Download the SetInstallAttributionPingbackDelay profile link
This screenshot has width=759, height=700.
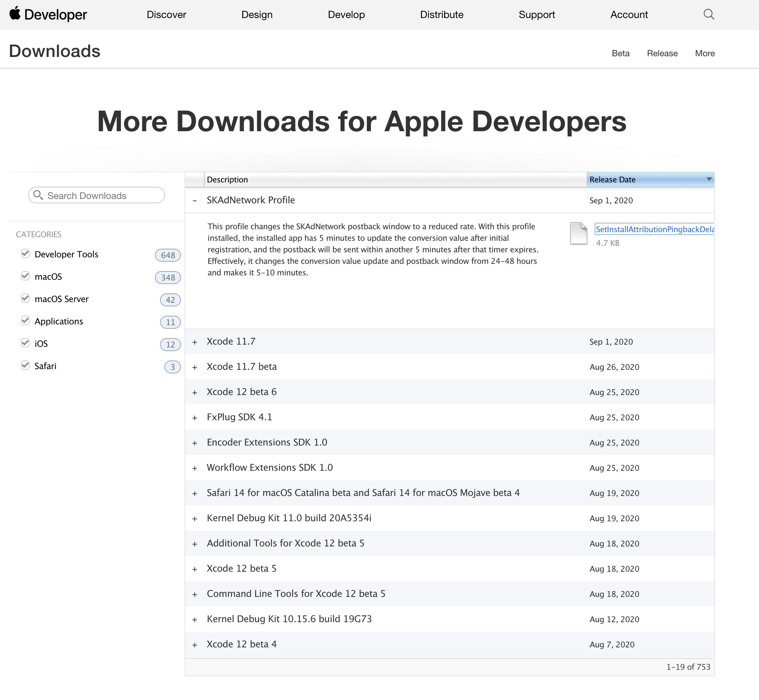tap(654, 229)
